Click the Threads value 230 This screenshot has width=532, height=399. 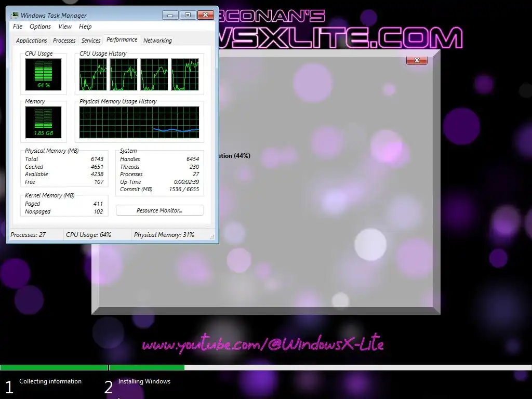pyautogui.click(x=194, y=167)
